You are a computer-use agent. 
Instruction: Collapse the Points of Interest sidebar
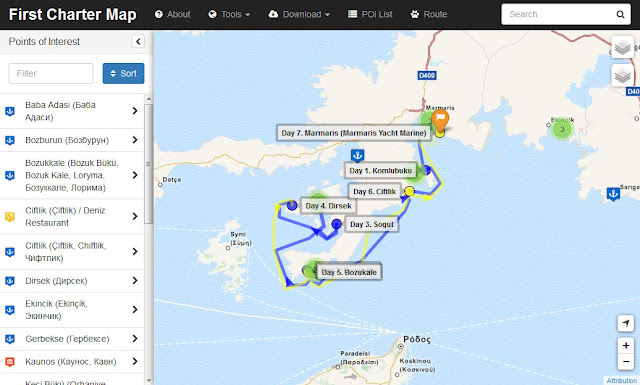(138, 41)
